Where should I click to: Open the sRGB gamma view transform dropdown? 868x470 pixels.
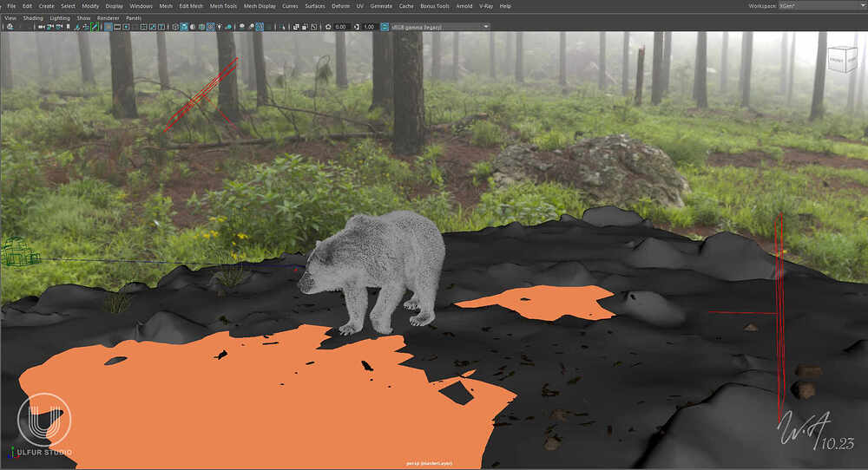[441, 27]
